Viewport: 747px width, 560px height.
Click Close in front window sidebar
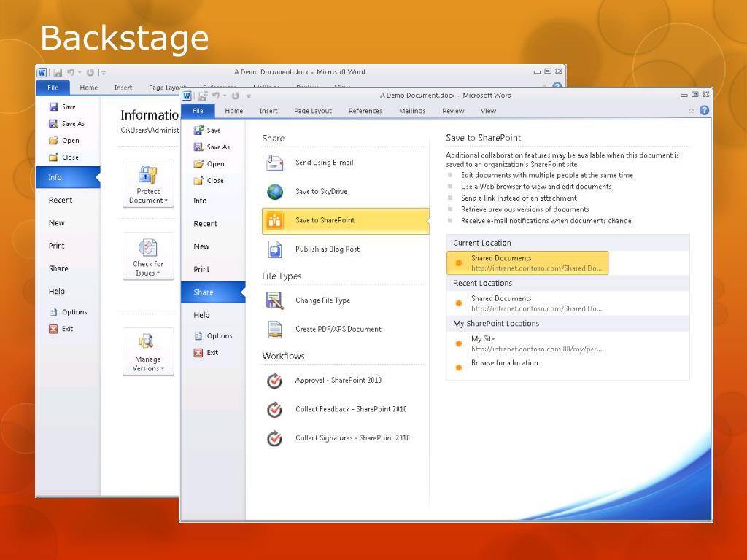tap(209, 181)
